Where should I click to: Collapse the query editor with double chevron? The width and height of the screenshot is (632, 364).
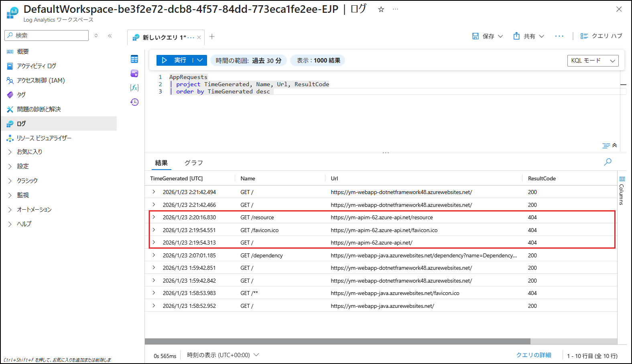614,145
